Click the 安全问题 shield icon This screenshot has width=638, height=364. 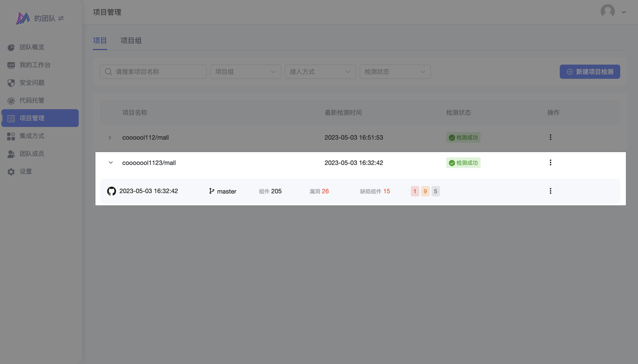point(11,83)
